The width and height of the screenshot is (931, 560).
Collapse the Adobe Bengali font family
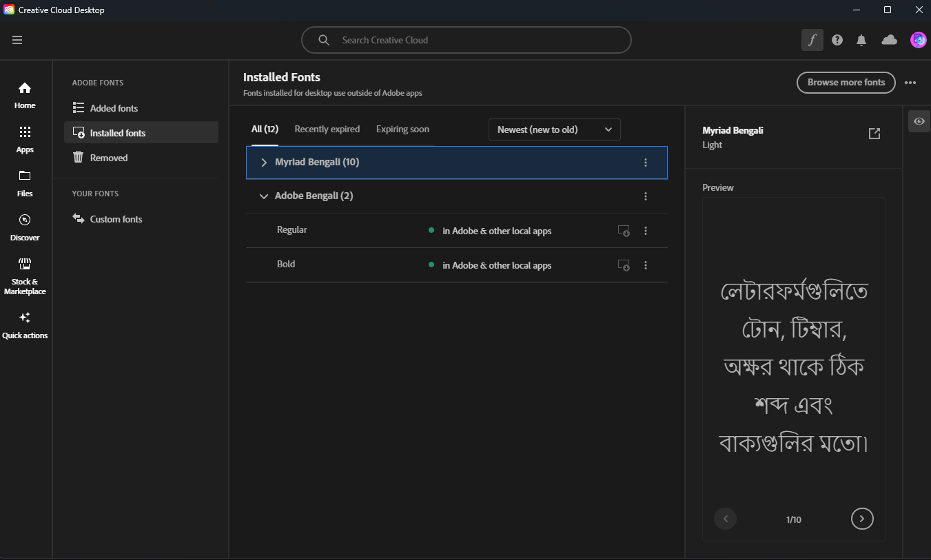click(x=263, y=196)
